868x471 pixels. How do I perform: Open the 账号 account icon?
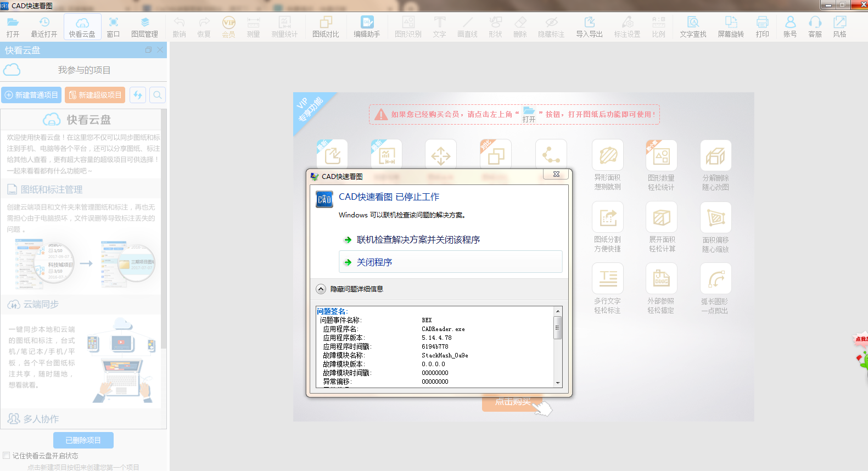click(x=790, y=27)
